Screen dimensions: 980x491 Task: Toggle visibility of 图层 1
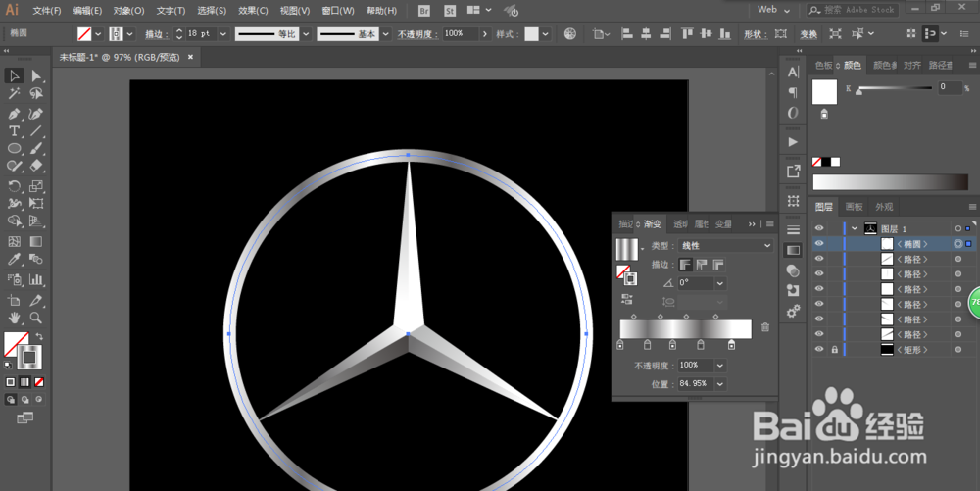(x=818, y=228)
